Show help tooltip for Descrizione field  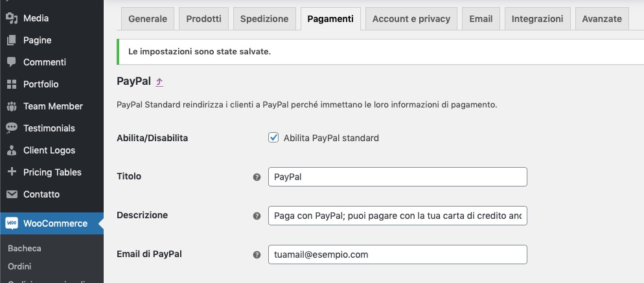click(257, 216)
